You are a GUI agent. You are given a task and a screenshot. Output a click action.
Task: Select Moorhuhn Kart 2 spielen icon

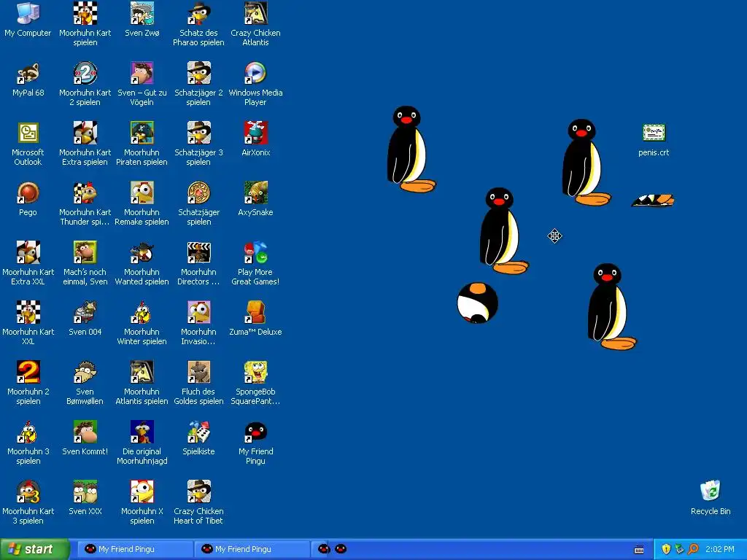tap(85, 73)
